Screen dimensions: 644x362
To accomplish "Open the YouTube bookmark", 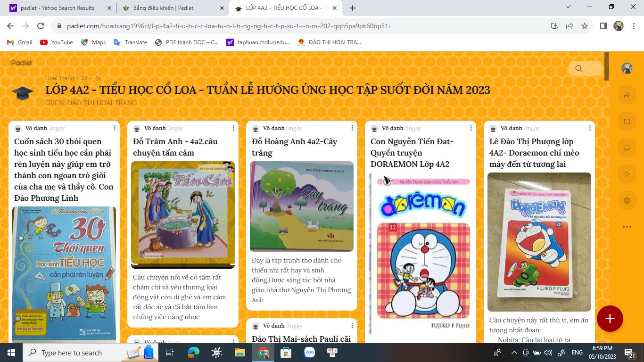I will tap(57, 42).
